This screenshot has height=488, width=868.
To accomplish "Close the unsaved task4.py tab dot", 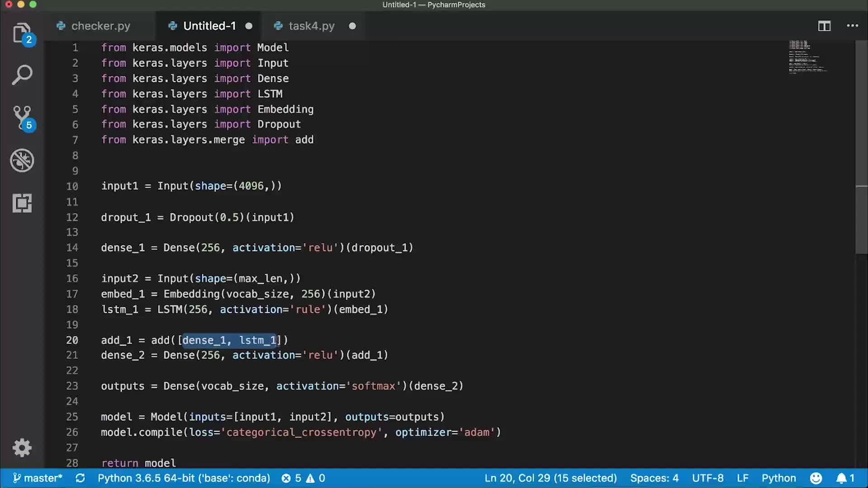I will click(x=352, y=26).
